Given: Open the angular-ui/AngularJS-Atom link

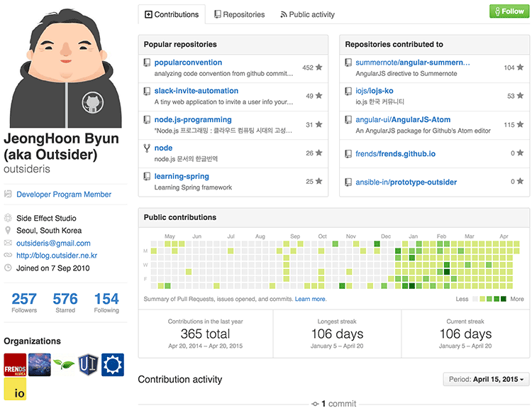Looking at the screenshot, I should click(403, 119).
